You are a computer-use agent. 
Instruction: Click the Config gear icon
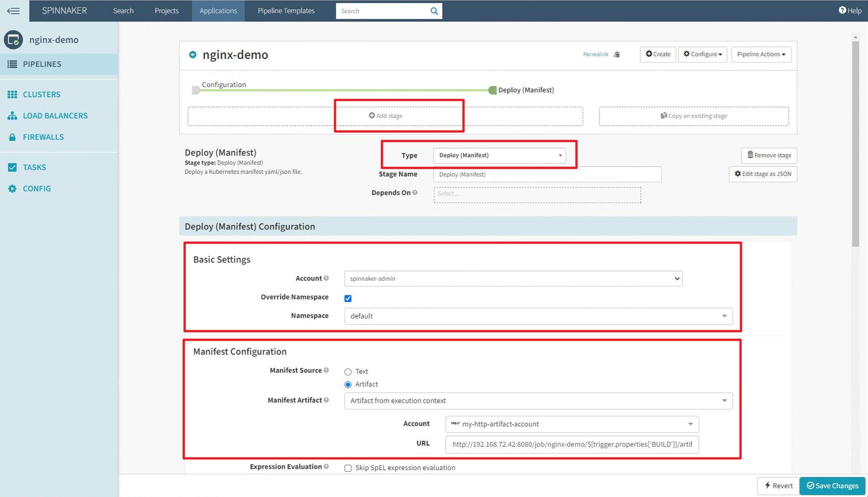12,189
